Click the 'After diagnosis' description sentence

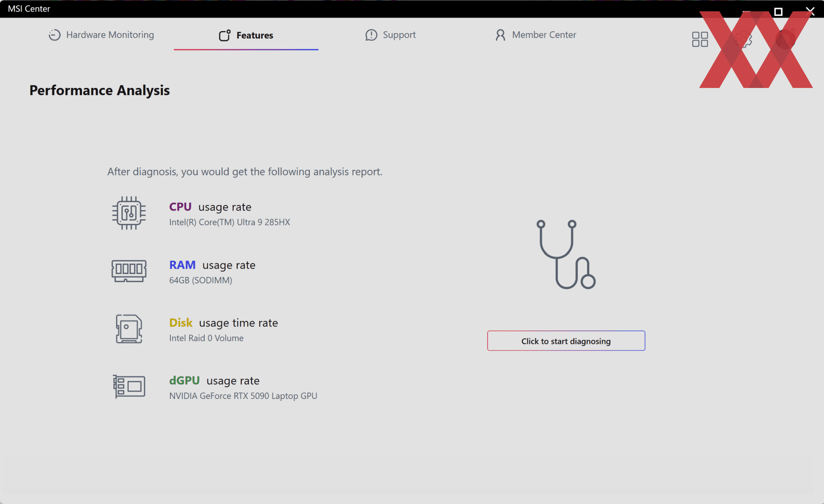245,172
